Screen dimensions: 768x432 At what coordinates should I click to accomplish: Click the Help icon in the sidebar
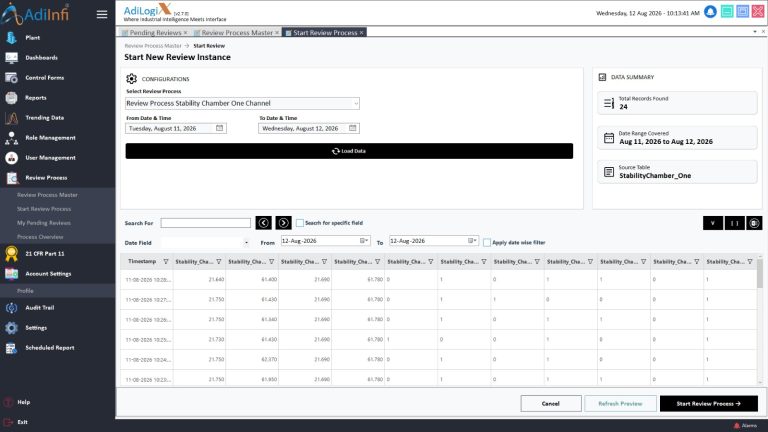pyautogui.click(x=8, y=402)
